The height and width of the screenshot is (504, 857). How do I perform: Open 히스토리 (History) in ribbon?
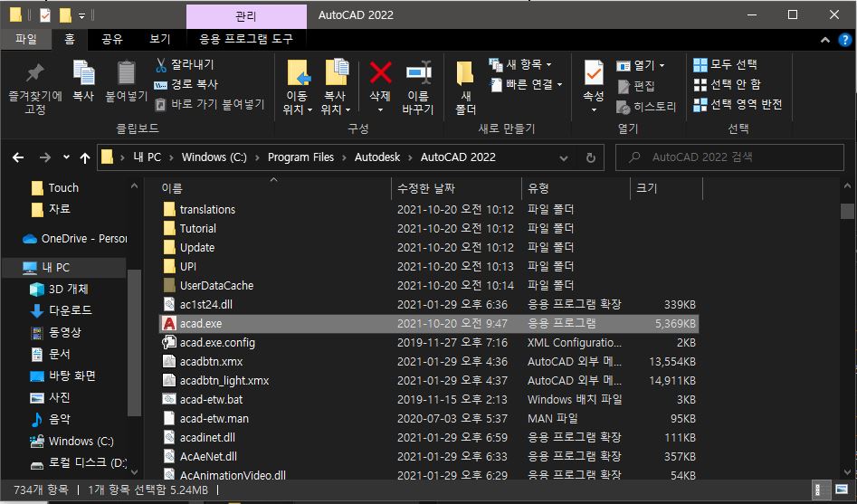[x=646, y=107]
